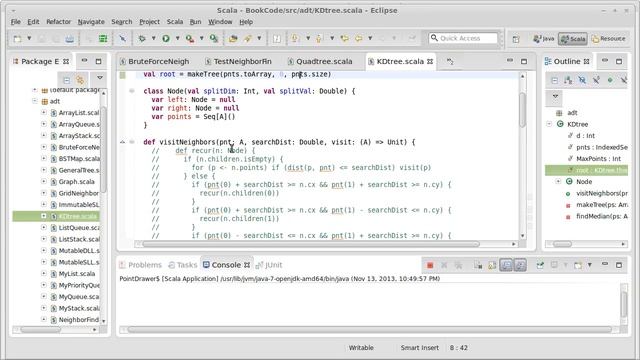This screenshot has height=360, width=640.
Task: Collapse the visitNeighbors method fold
Action: (x=131, y=142)
